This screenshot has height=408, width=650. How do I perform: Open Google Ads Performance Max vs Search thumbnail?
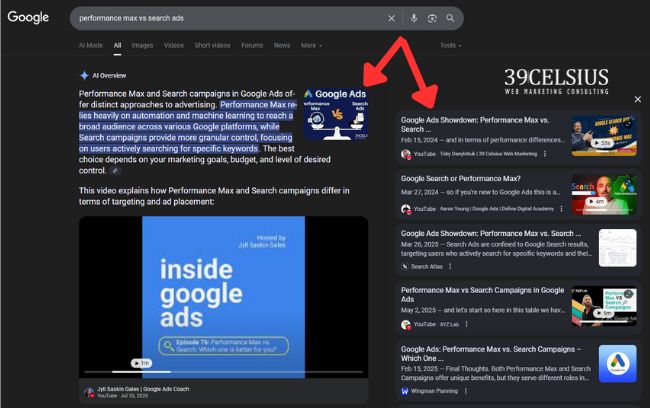click(336, 114)
